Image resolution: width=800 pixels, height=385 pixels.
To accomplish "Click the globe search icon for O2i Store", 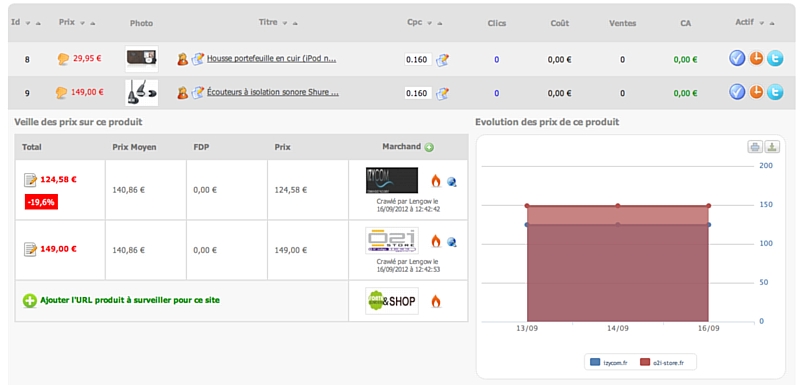I will pyautogui.click(x=452, y=242).
